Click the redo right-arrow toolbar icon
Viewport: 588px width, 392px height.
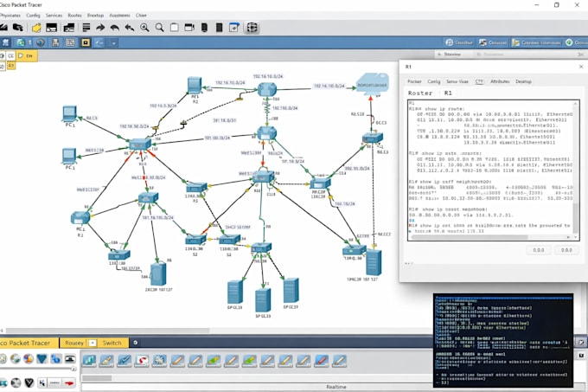click(100, 28)
